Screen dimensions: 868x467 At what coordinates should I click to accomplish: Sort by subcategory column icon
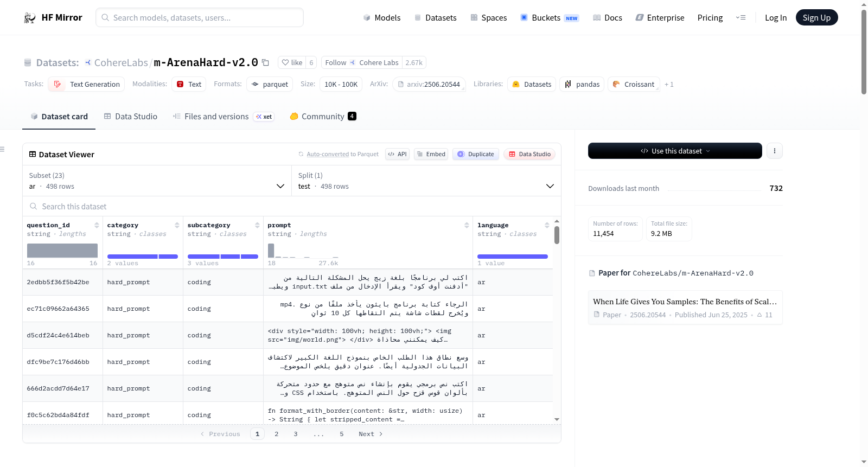[257, 225]
